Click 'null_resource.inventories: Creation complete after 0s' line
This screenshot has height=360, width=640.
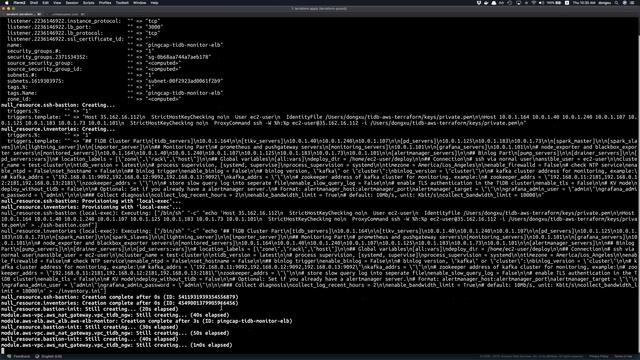120,303
